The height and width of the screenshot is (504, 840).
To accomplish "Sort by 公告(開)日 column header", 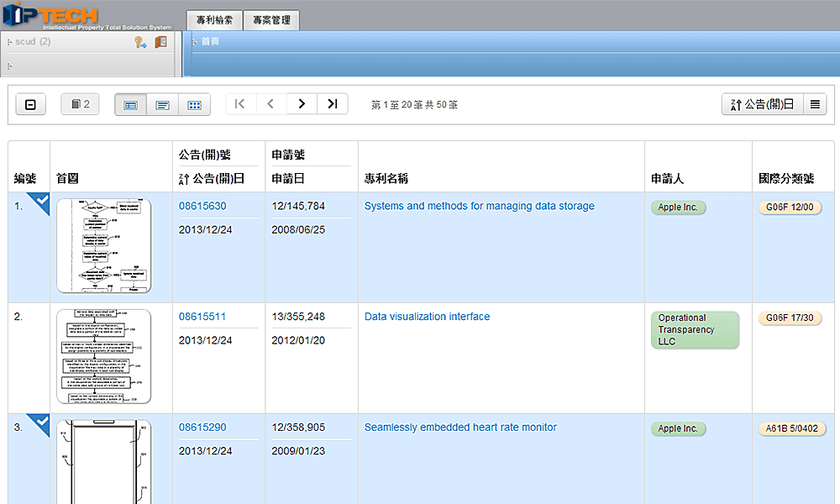I will (213, 179).
